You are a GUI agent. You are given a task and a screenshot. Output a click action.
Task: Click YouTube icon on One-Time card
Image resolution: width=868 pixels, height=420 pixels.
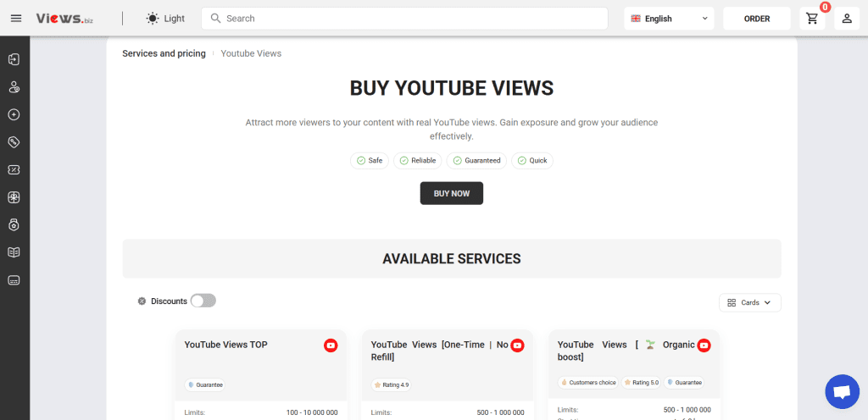(x=517, y=345)
